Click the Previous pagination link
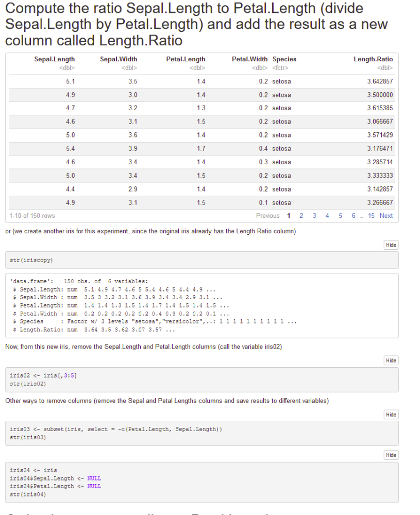The image size is (420, 515). coord(267,216)
